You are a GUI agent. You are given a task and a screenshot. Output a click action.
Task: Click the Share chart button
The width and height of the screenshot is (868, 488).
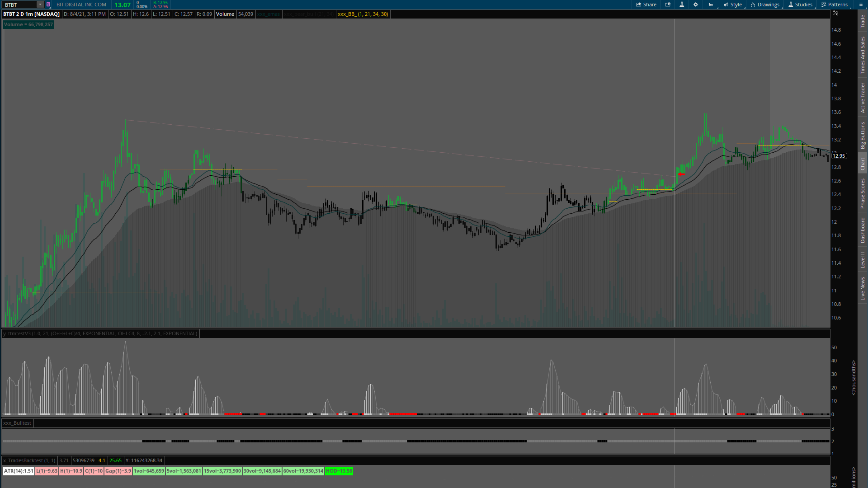tap(646, 5)
